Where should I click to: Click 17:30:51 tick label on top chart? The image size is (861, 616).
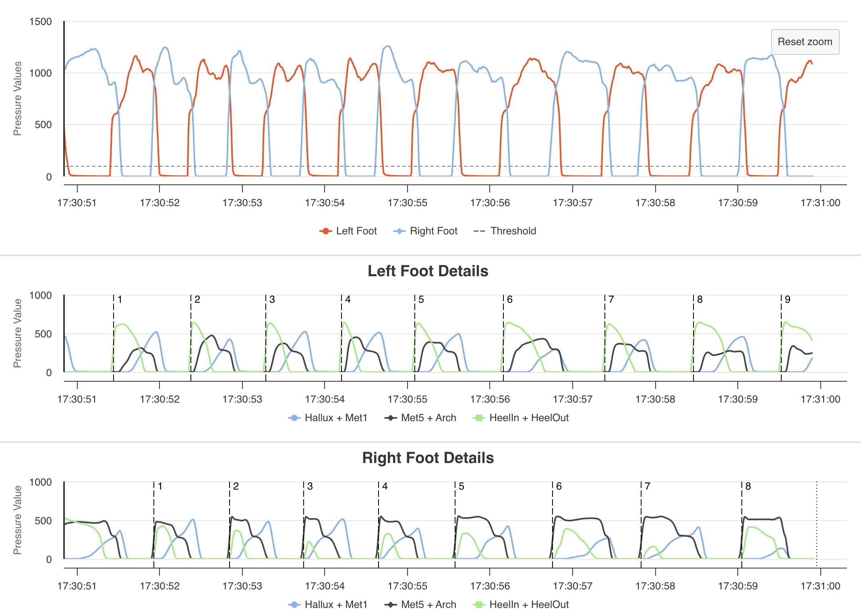click(77, 203)
